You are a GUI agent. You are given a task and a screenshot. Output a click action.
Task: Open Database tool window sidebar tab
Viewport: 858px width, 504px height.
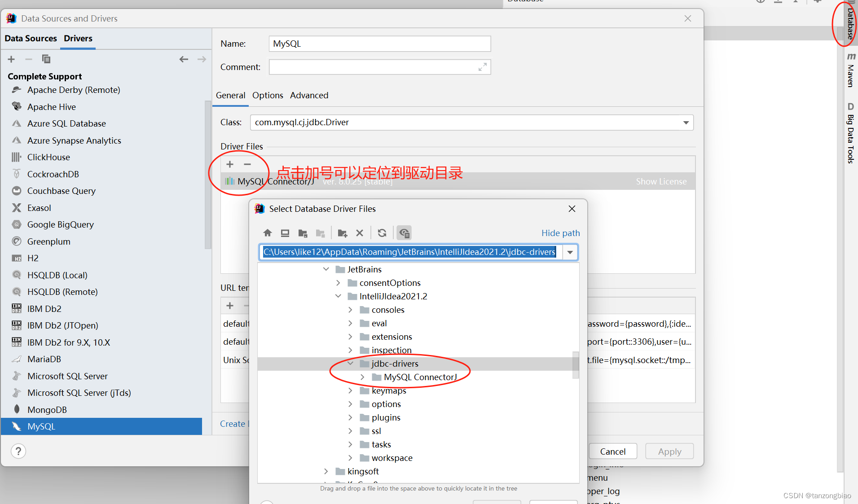(x=850, y=22)
